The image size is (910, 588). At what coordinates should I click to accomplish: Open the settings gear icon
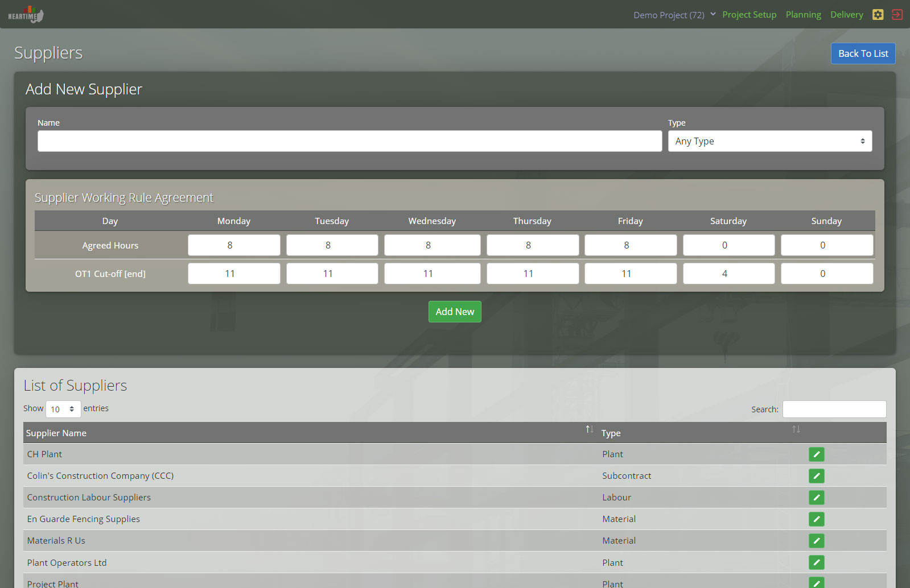pyautogui.click(x=878, y=15)
